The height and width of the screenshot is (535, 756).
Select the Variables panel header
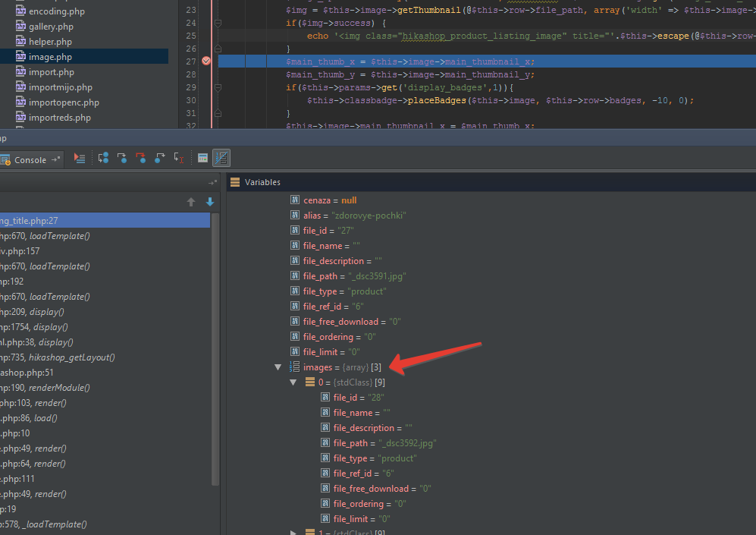(x=262, y=182)
